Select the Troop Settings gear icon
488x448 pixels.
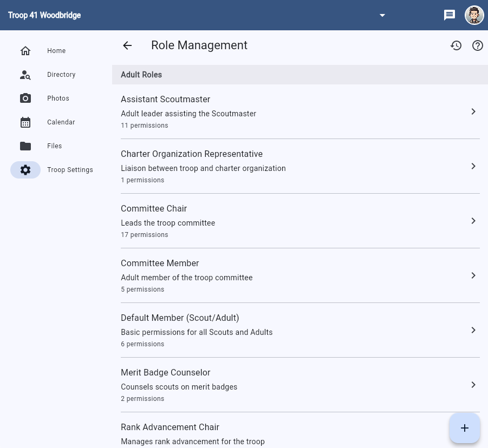click(x=25, y=170)
